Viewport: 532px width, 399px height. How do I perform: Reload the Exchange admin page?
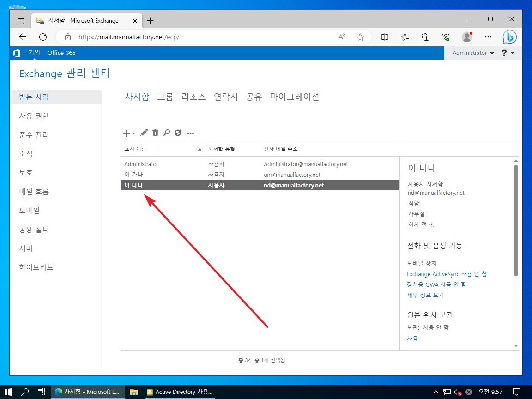[x=43, y=37]
